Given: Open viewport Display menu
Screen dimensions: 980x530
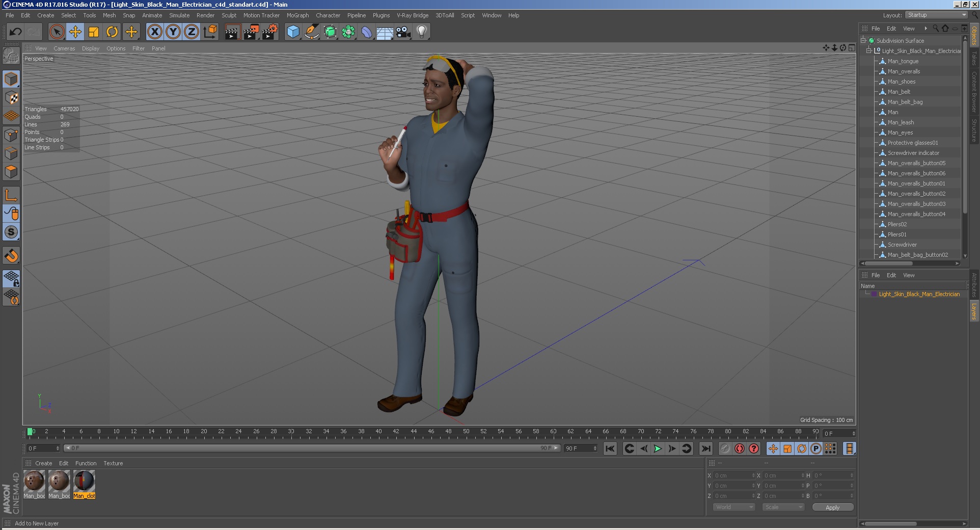Looking at the screenshot, I should 91,48.
